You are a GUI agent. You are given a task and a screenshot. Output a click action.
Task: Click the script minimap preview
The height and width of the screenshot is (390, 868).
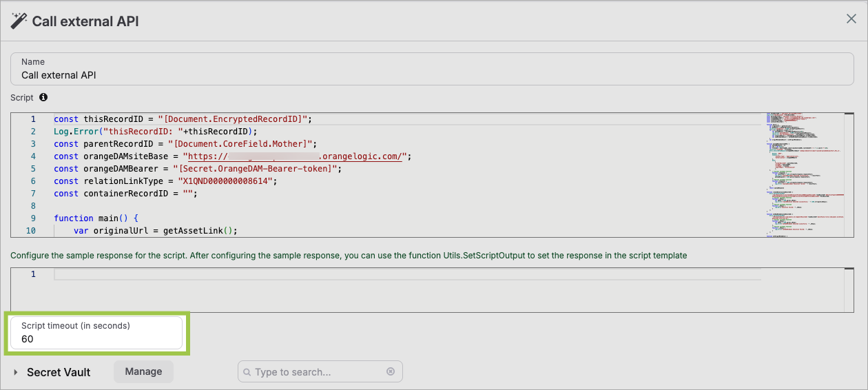click(x=806, y=175)
